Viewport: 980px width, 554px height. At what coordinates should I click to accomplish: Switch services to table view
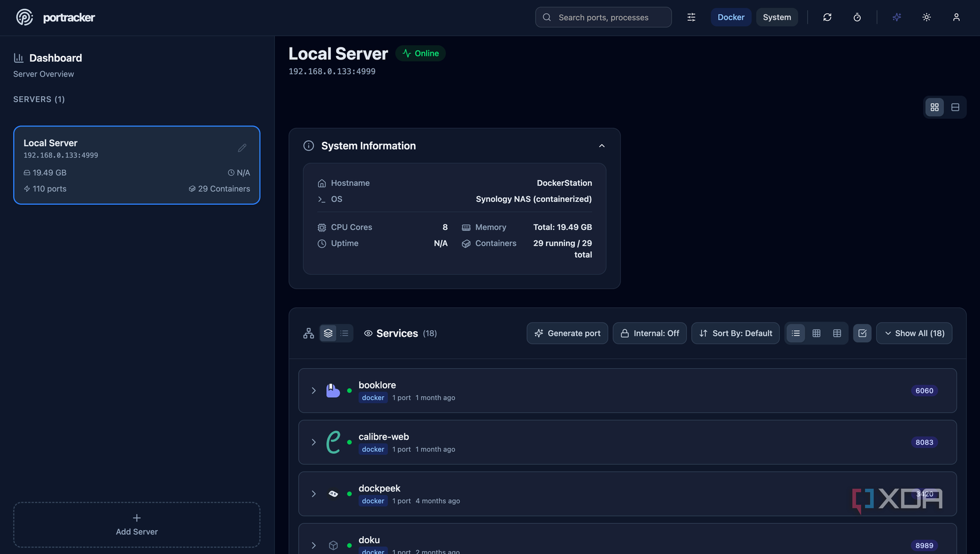[837, 334]
